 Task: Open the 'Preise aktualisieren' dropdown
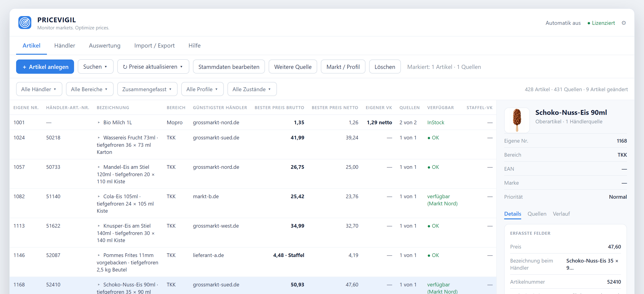tap(153, 67)
